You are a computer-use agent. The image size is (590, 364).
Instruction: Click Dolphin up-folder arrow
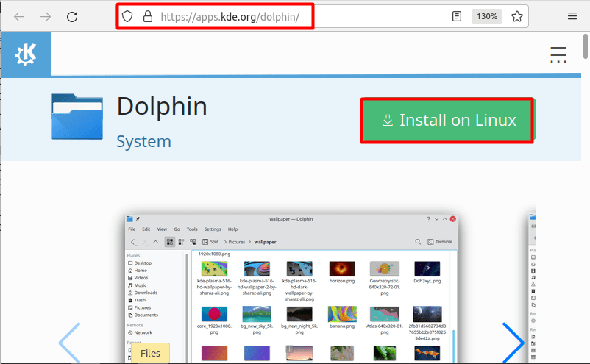(x=155, y=242)
